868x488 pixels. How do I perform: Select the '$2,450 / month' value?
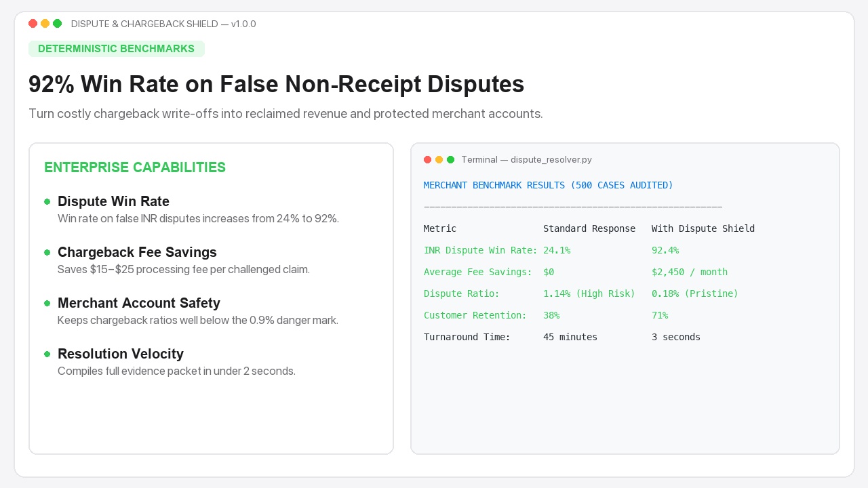coord(690,272)
